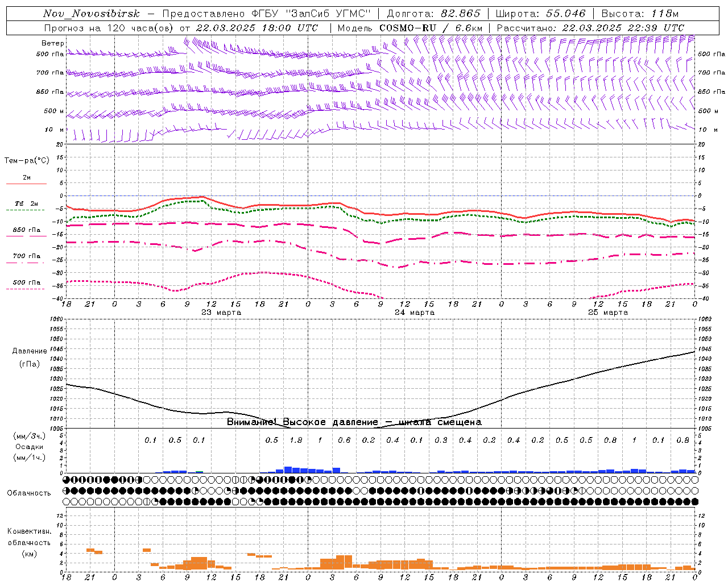
Task: Click the Td 2м dew point legend label
Action: coord(27,203)
